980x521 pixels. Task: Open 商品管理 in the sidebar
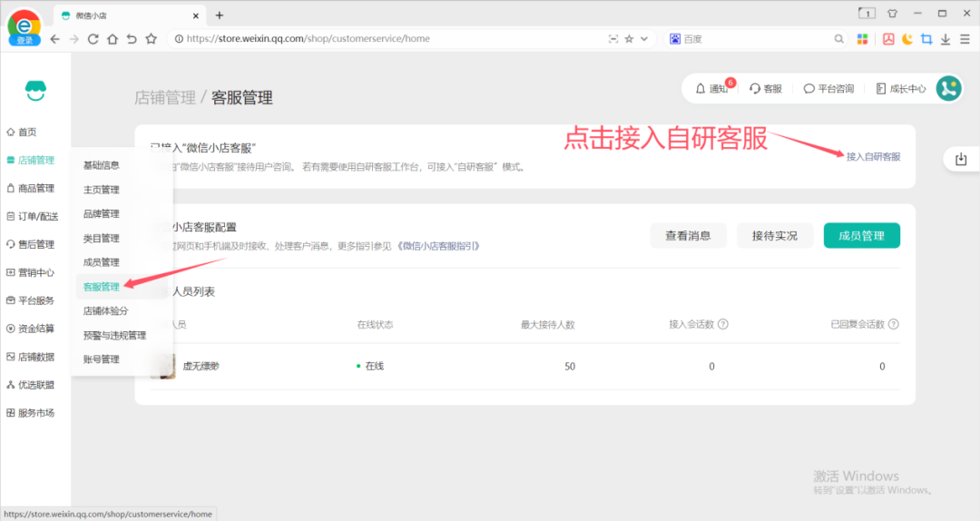coord(31,188)
